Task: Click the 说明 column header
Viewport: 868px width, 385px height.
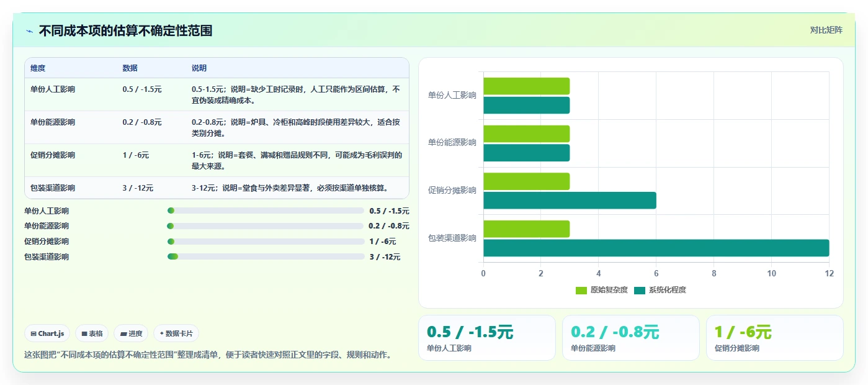Action: pos(199,68)
